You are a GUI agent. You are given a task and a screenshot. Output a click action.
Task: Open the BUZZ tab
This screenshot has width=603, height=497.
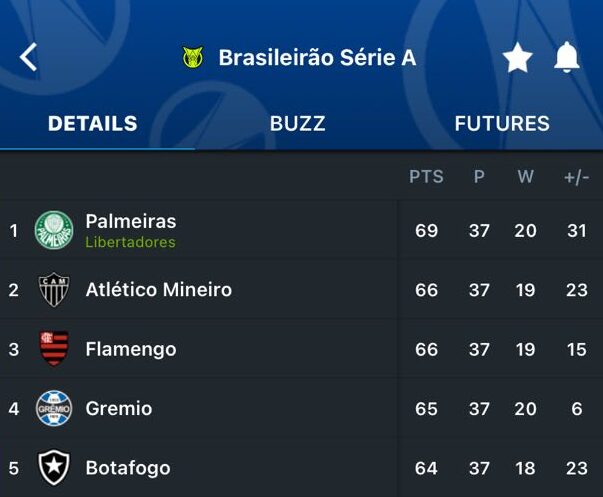click(297, 124)
